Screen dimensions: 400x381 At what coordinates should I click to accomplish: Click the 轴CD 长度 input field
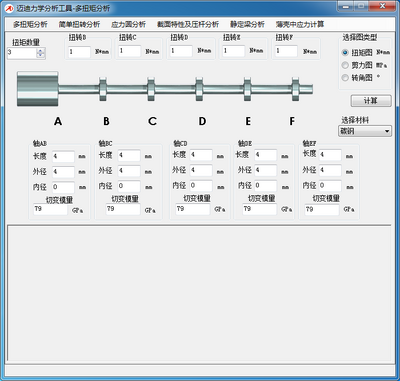click(x=201, y=155)
